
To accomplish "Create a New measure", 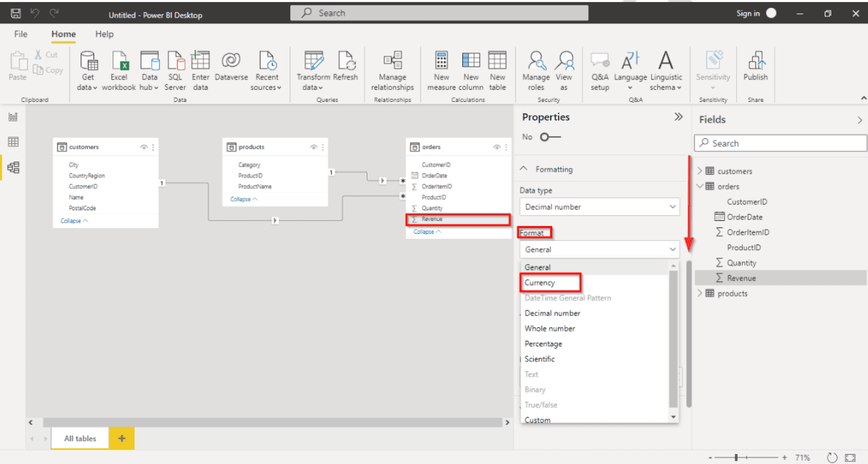I will tap(441, 62).
